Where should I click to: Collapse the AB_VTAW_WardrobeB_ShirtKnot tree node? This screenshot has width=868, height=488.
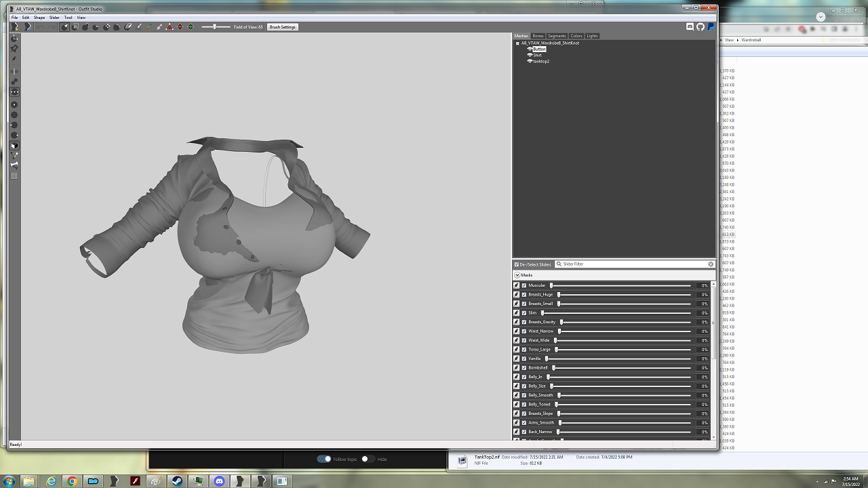(x=517, y=43)
